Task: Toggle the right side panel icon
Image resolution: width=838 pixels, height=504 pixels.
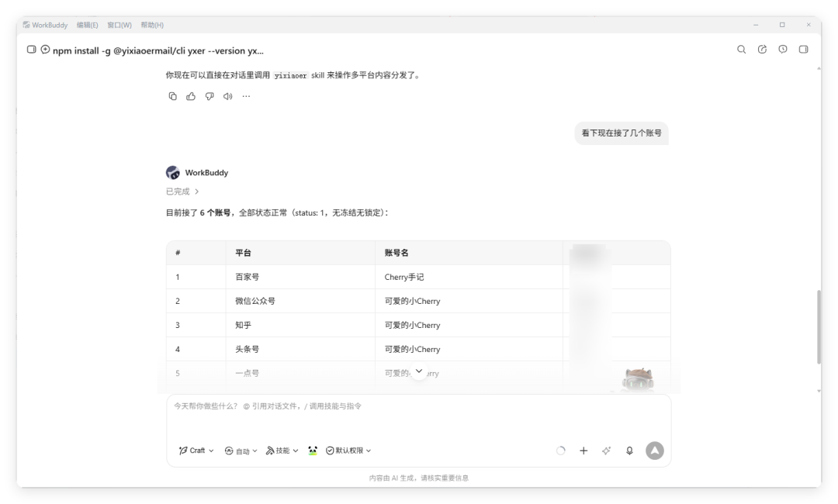Action: point(803,50)
